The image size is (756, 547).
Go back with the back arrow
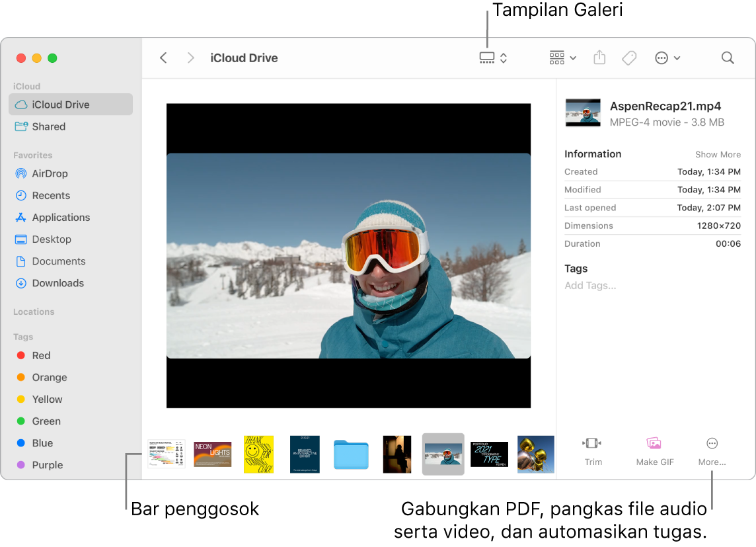point(163,58)
